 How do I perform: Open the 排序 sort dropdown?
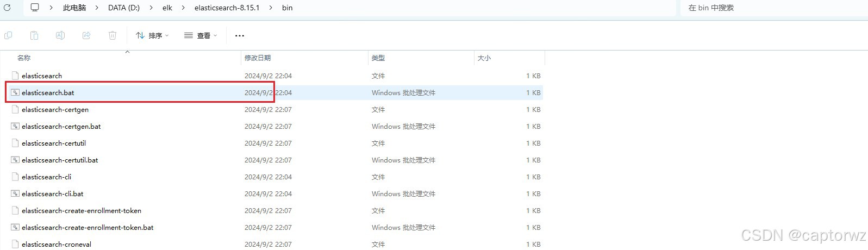[x=152, y=35]
